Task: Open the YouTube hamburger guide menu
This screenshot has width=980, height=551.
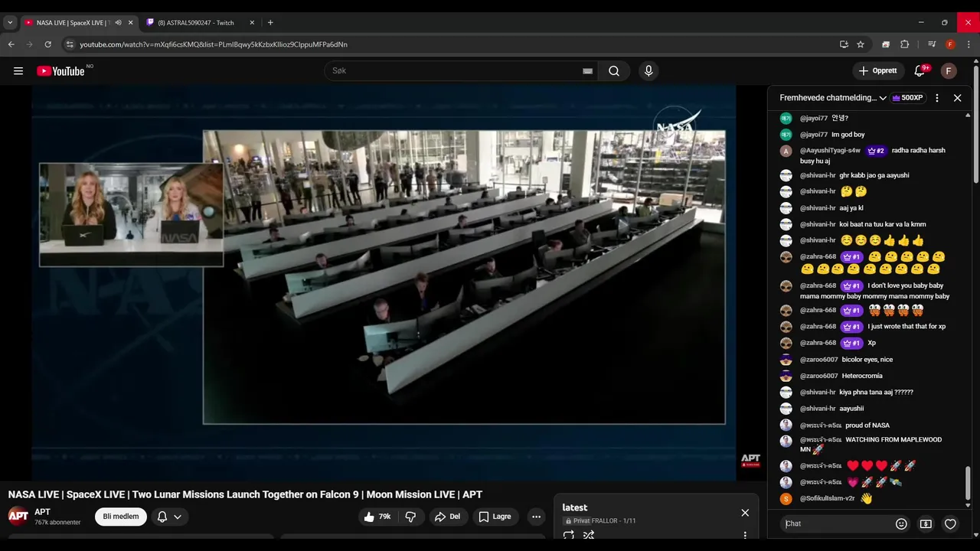Action: [18, 71]
